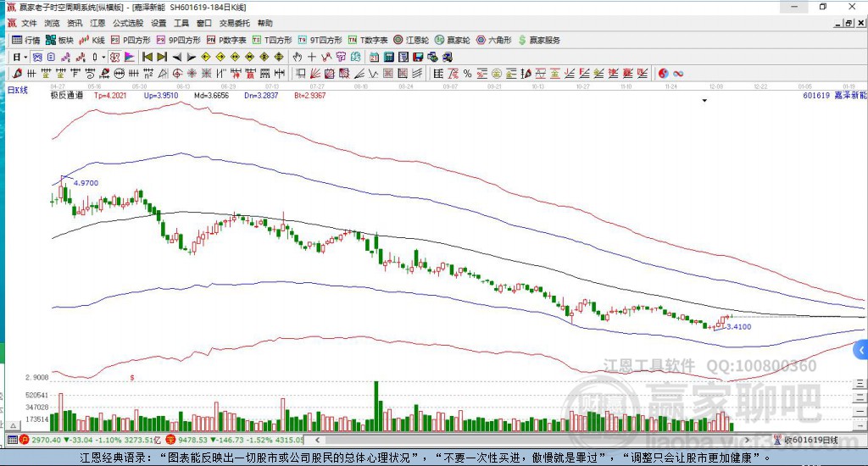Image resolution: width=868 pixels, height=466 pixels.
Task: Click the blue side panel expand arrow
Action: [861, 350]
